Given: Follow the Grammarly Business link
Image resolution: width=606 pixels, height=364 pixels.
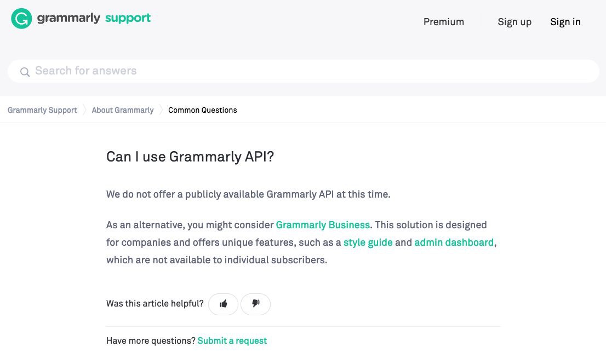Looking at the screenshot, I should tap(323, 225).
